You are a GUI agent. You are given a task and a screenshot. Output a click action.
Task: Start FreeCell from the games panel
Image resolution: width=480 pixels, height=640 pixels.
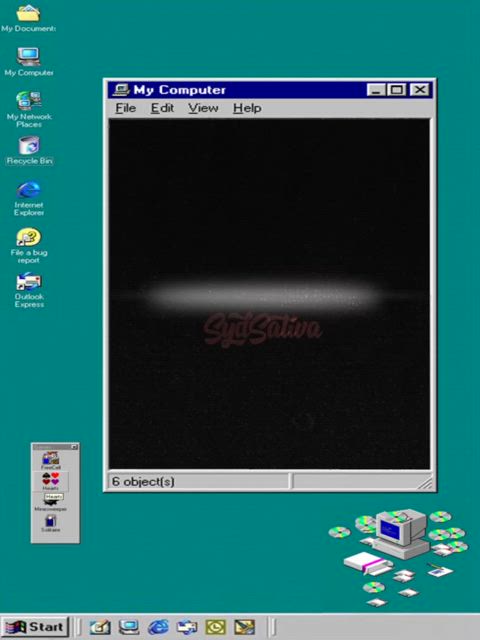pyautogui.click(x=51, y=460)
